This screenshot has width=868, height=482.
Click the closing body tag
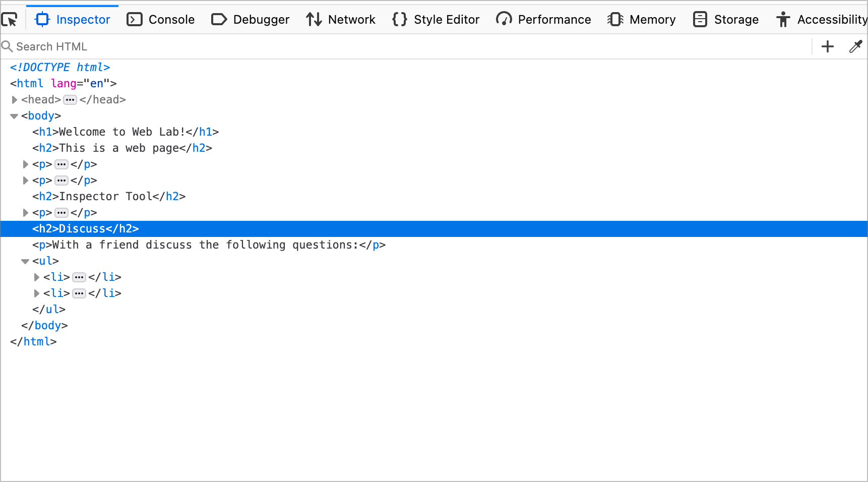(x=44, y=326)
